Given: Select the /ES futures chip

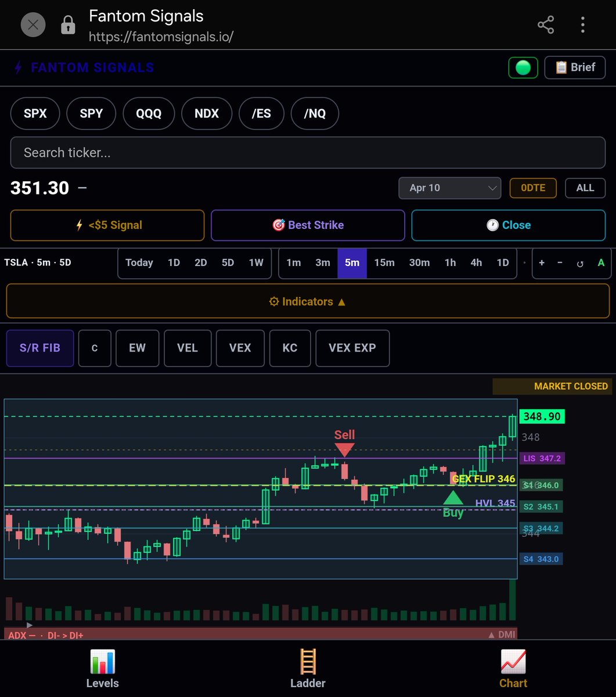Looking at the screenshot, I should click(261, 113).
